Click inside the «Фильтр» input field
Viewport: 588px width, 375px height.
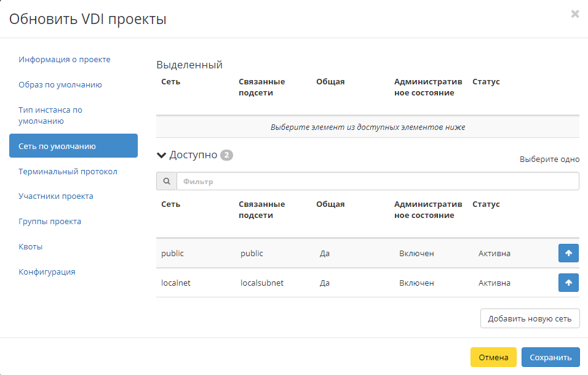(377, 181)
